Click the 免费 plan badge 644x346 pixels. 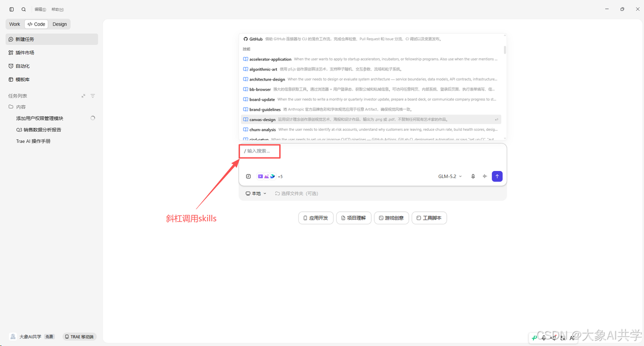49,337
